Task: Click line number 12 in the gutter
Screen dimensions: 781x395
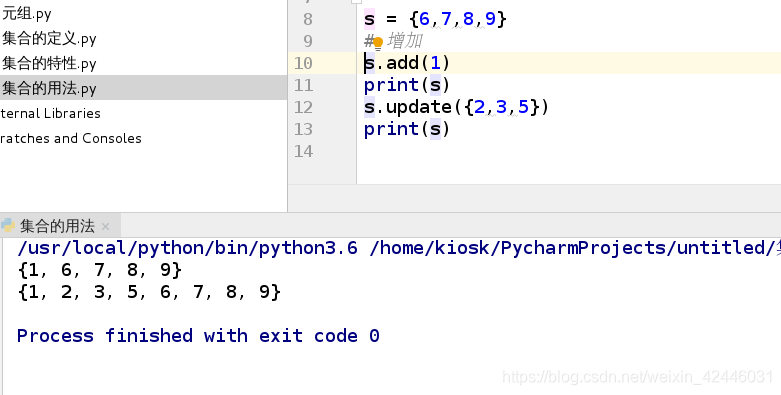Action: 303,107
